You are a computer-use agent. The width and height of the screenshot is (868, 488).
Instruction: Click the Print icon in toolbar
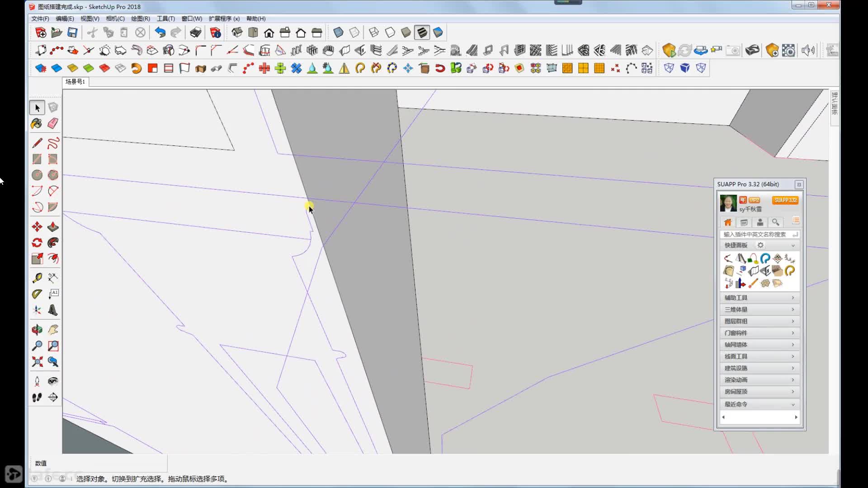(195, 33)
